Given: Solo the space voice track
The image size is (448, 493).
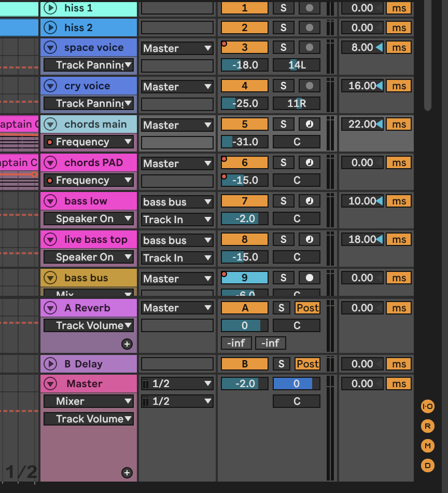Looking at the screenshot, I should coord(284,47).
